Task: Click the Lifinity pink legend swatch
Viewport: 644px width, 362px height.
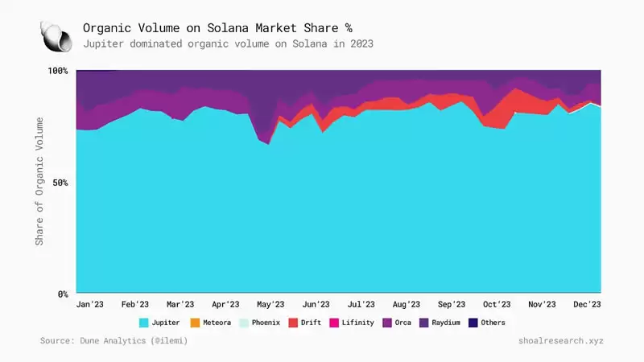Action: [334, 323]
